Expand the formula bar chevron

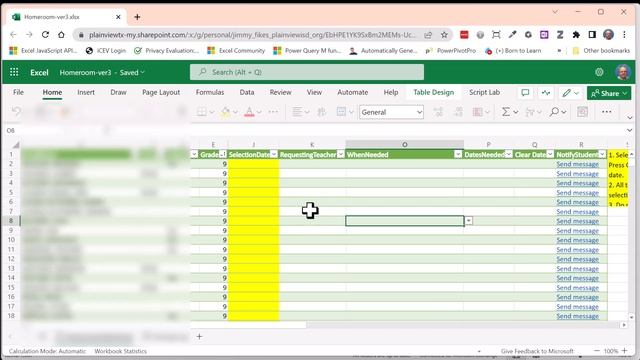629,130
